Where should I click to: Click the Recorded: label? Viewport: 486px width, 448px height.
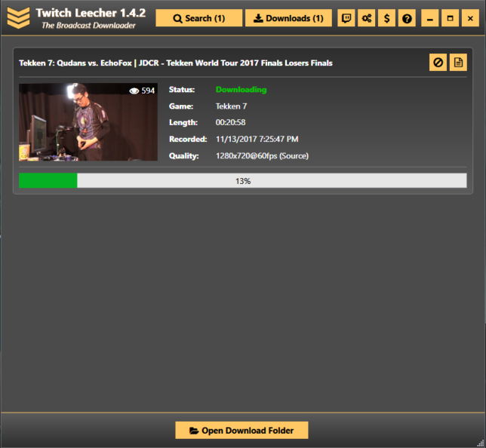point(188,139)
